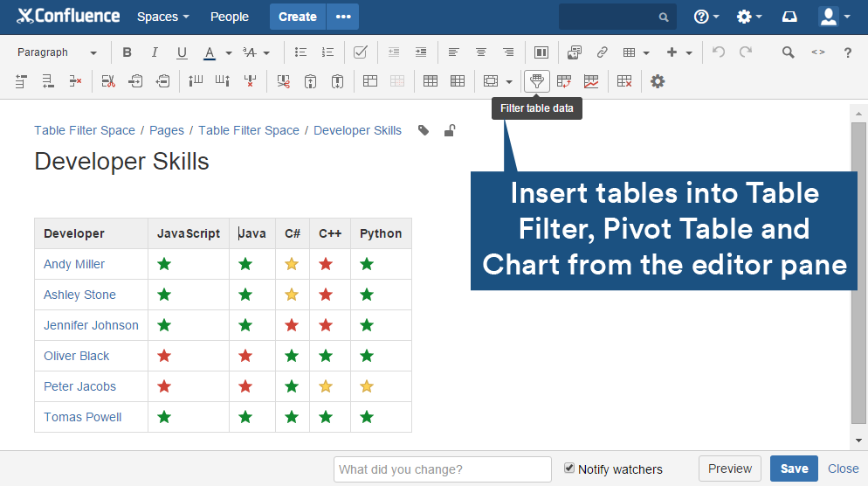The width and height of the screenshot is (868, 486).
Task: Toggle the task list checkbox button
Action: pos(360,52)
